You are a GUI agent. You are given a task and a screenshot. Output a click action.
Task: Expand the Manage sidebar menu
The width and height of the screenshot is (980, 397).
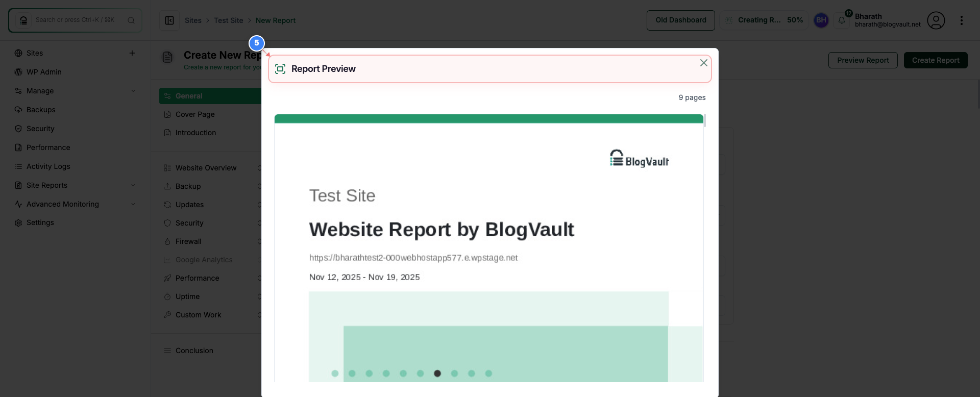pos(76,91)
